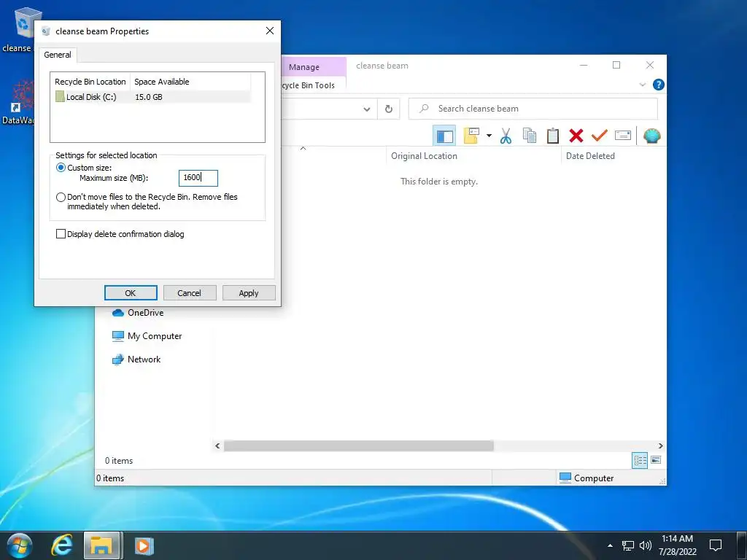Image resolution: width=747 pixels, height=560 pixels.
Task: Open File Explorer from the taskbar
Action: tap(101, 545)
